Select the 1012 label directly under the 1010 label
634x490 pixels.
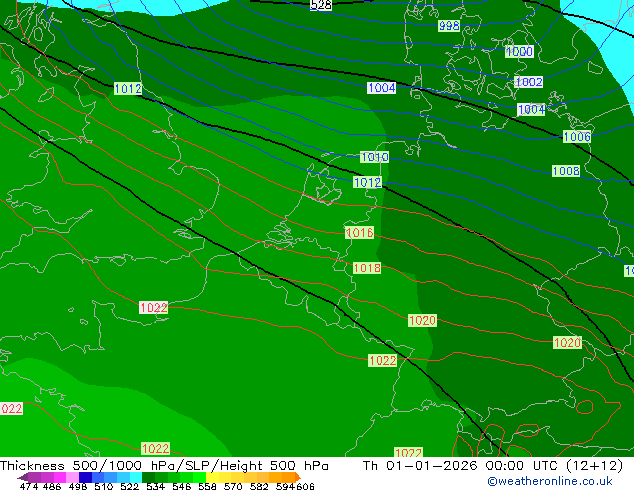point(367,182)
